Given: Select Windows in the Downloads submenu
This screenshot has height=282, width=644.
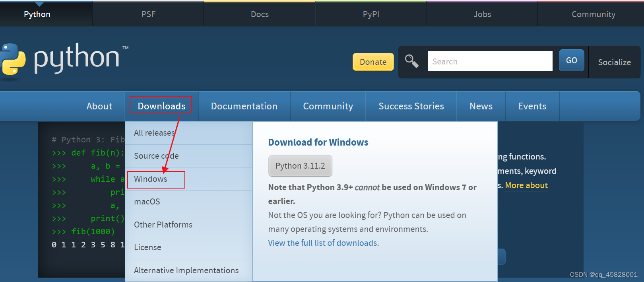Looking at the screenshot, I should click(151, 179).
